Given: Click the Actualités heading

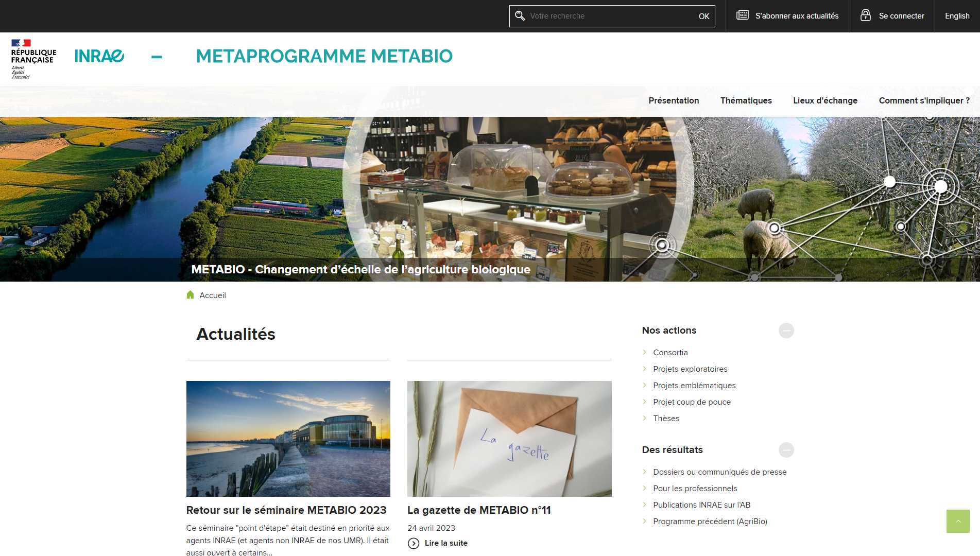Looking at the screenshot, I should (x=236, y=334).
